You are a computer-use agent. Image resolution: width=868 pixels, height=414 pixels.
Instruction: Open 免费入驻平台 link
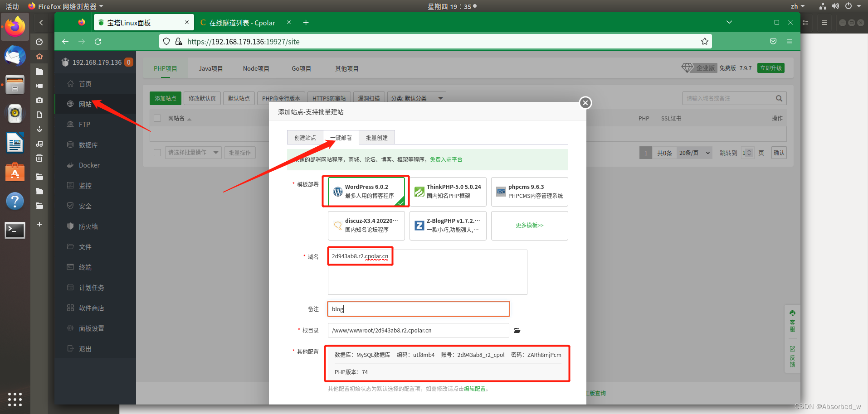point(446,159)
